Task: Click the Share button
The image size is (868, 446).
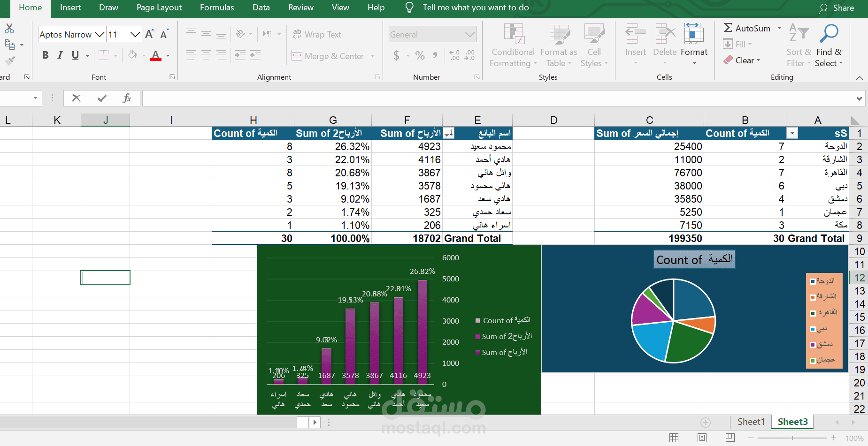Action: coord(837,8)
